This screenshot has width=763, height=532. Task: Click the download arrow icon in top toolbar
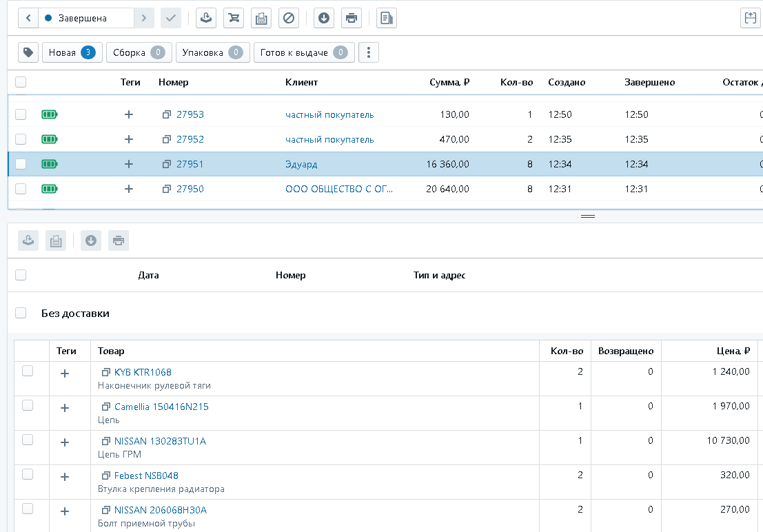324,19
